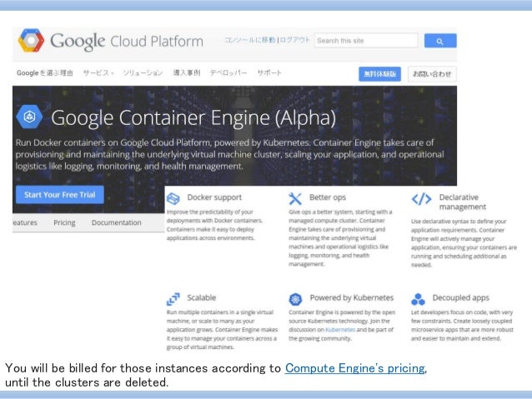Viewport: 532px width, 399px height.
Task: Click the Decoupled apps icon
Action: tap(418, 299)
